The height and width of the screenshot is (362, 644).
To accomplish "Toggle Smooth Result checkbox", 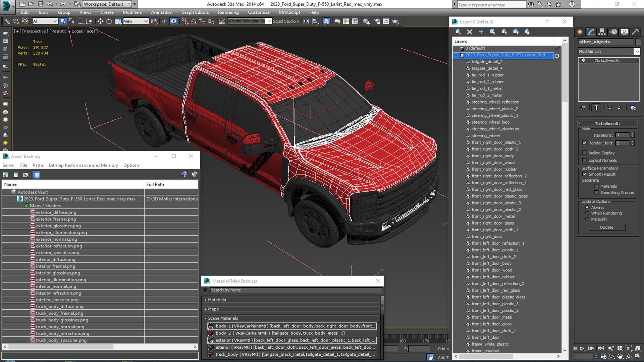I will [x=585, y=174].
